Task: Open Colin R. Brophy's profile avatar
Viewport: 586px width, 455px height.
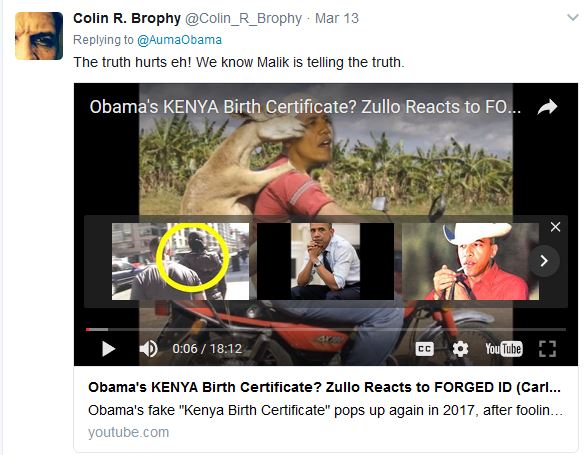Action: [x=39, y=36]
